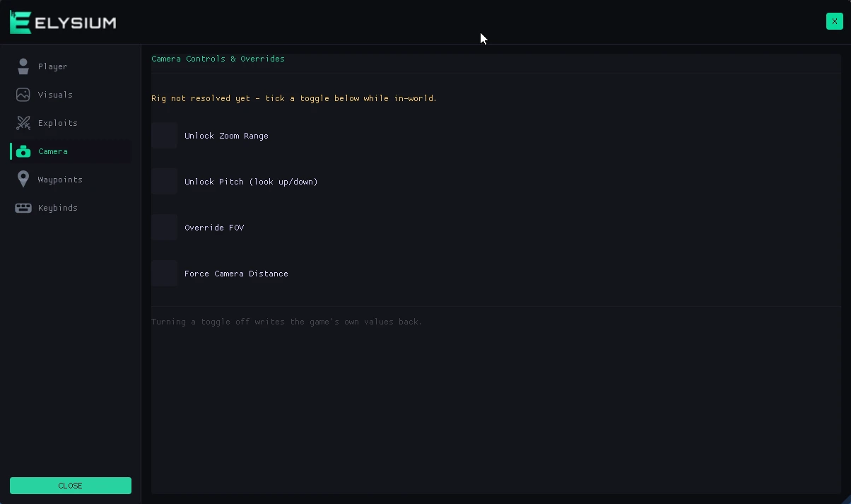The width and height of the screenshot is (851, 504).
Task: Close the window with the top-right X
Action: coord(834,21)
